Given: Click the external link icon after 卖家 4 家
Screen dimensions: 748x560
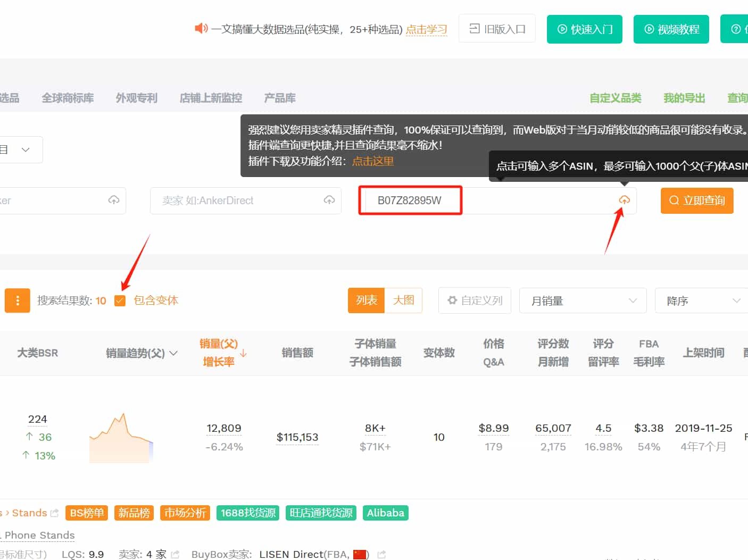Looking at the screenshot, I should pos(176,554).
